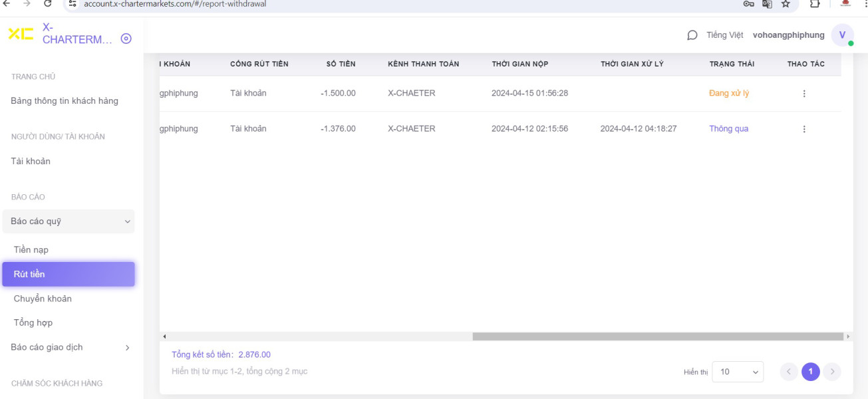Click page 1 pagination button
This screenshot has width=868, height=399.
point(811,372)
